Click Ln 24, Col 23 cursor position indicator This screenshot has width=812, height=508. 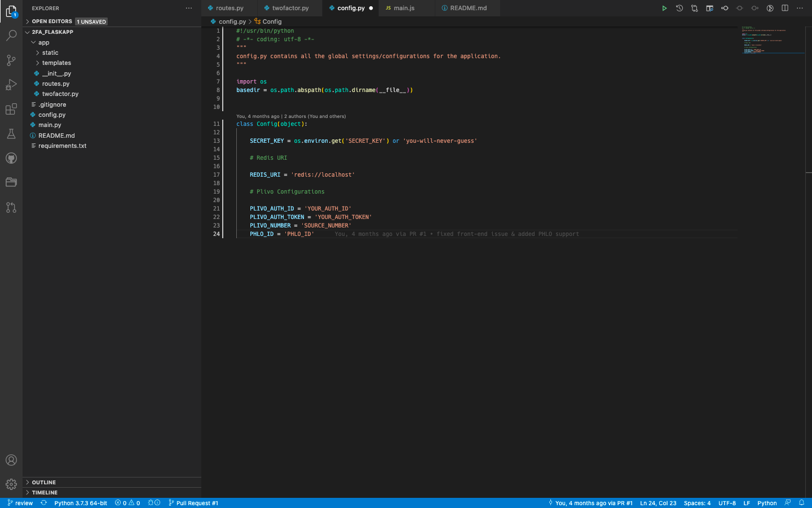click(x=657, y=503)
